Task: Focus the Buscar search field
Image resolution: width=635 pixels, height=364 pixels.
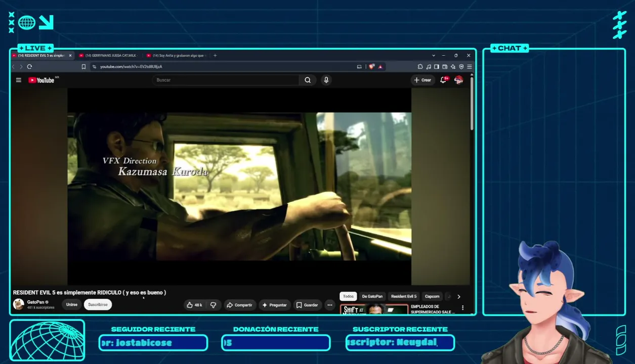Action: (x=226, y=80)
